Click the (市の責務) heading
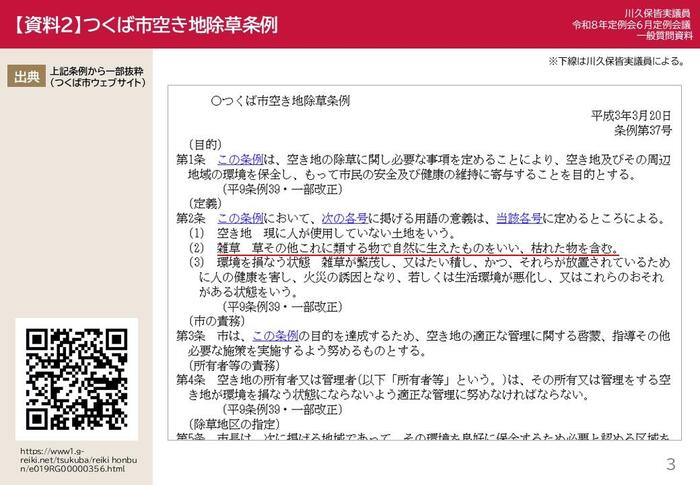Screen dimensions: 700x485 click(217, 321)
